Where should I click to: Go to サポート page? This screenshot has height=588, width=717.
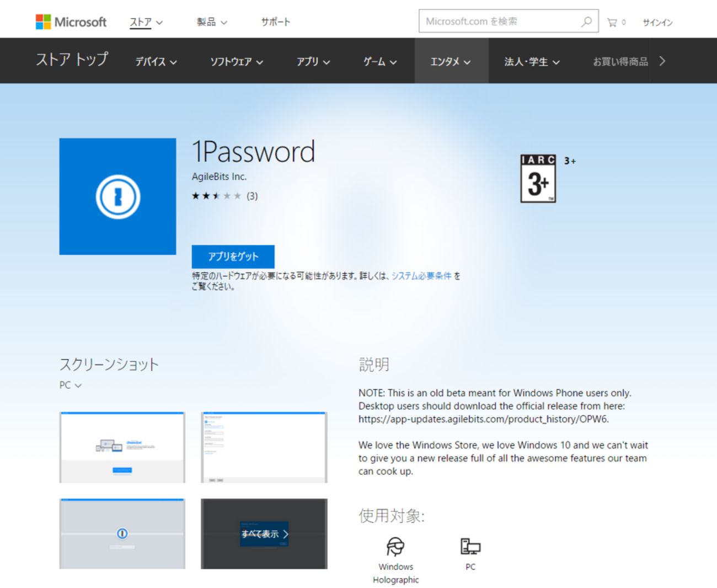tap(276, 22)
